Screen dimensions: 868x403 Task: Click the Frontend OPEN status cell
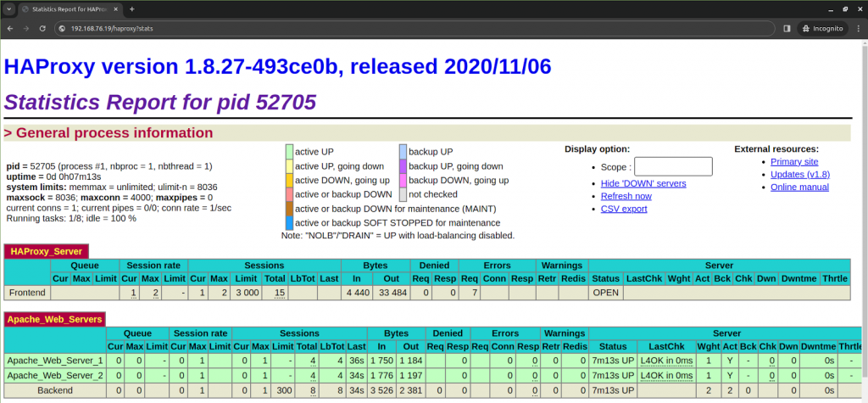(605, 293)
